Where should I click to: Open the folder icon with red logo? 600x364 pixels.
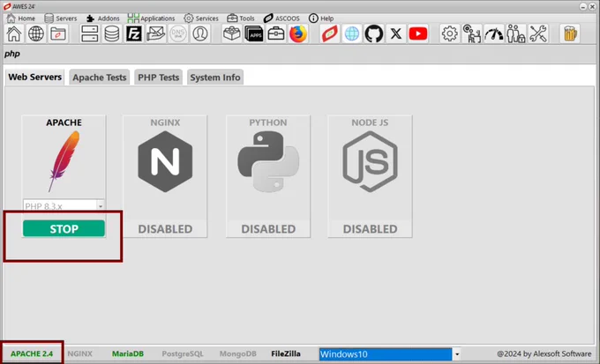pos(58,33)
